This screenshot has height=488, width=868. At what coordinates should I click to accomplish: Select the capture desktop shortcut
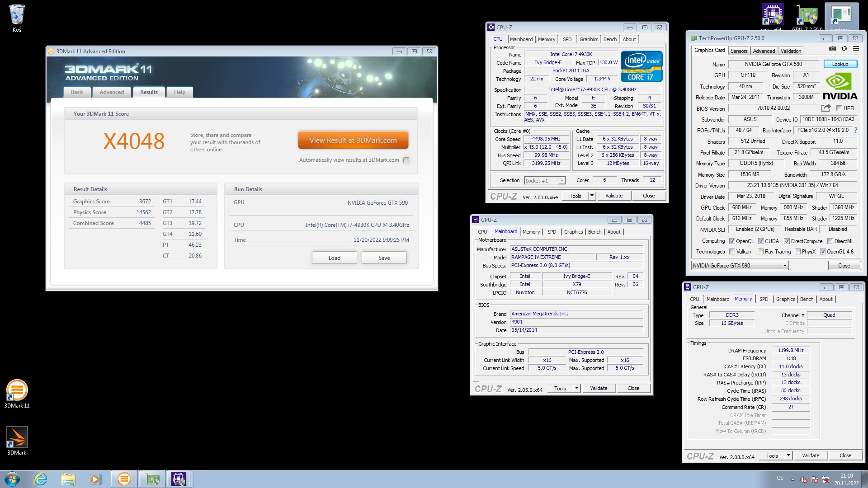point(841,16)
